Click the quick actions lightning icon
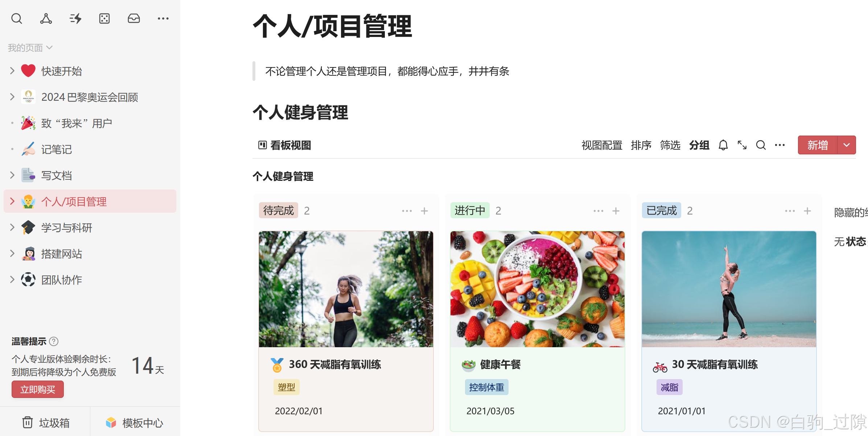The width and height of the screenshot is (868, 436). (x=75, y=18)
